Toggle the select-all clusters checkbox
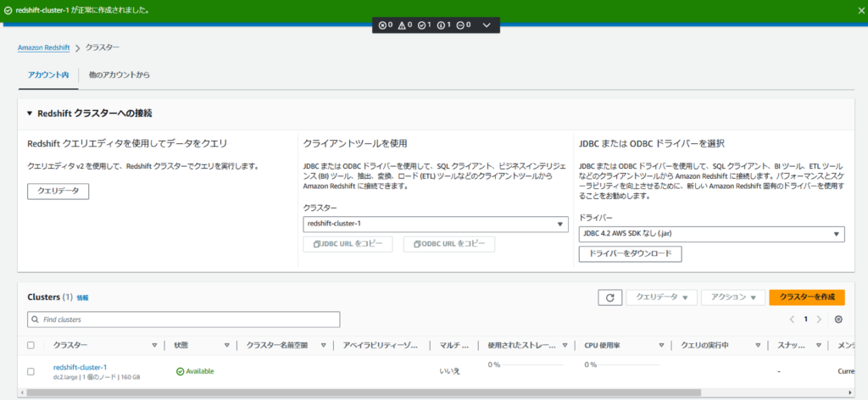Image resolution: width=868 pixels, height=400 pixels. click(x=31, y=345)
